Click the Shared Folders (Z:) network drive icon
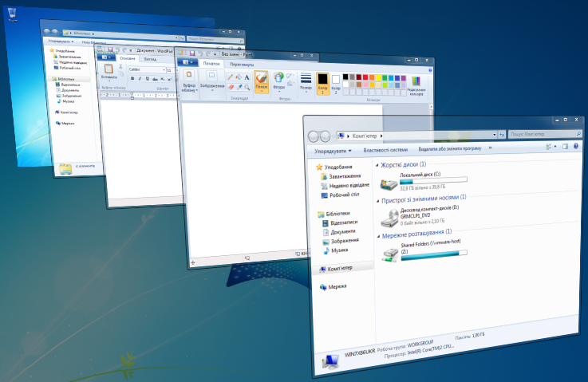Screen dimensions: 588x382 click(390, 255)
